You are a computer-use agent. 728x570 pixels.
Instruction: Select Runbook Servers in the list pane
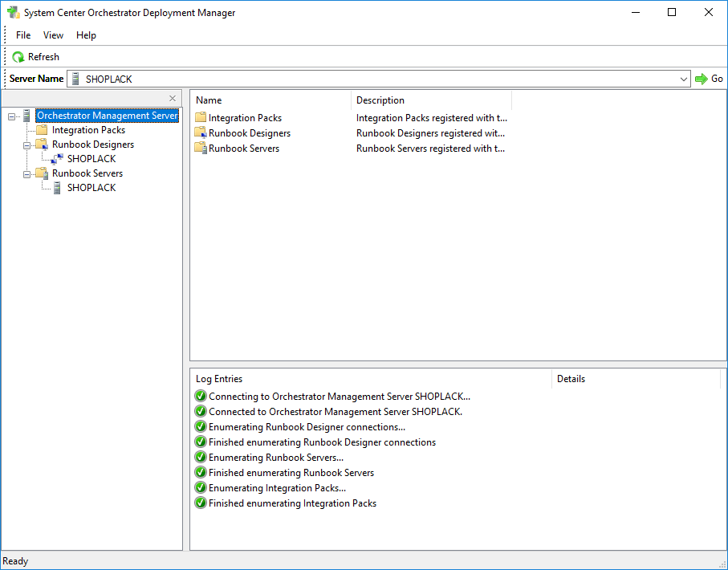244,149
